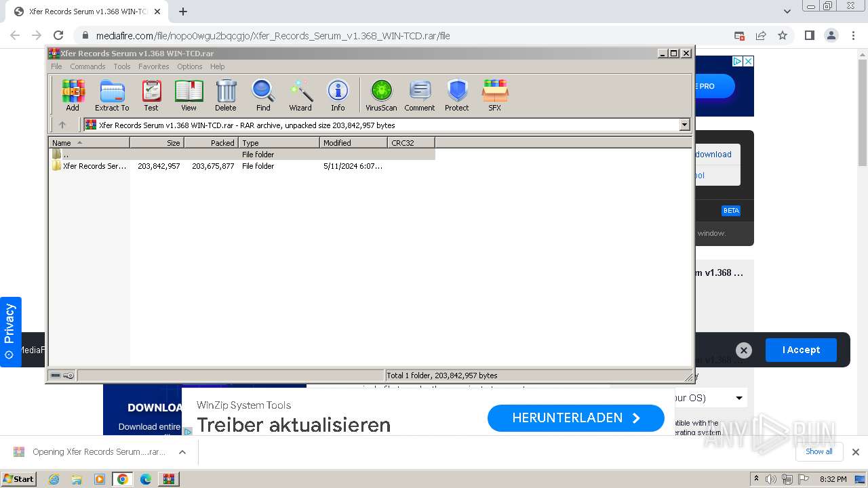
Task: Click the share page icon in address bar
Action: pos(761,36)
